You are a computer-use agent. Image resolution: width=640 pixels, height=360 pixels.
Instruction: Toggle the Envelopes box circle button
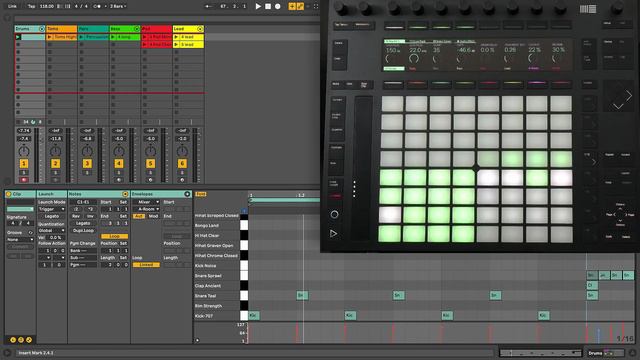pyautogui.click(x=187, y=194)
